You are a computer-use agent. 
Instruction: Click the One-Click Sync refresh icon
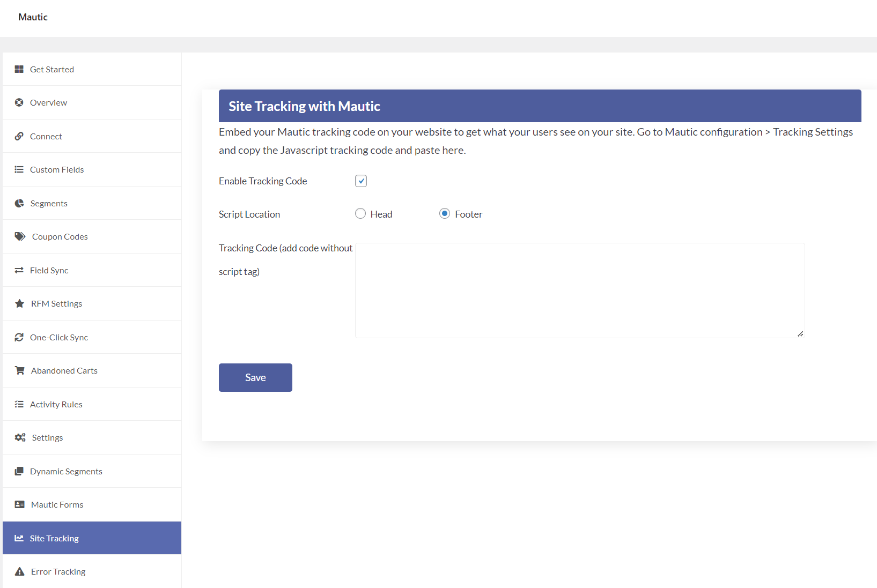19,337
